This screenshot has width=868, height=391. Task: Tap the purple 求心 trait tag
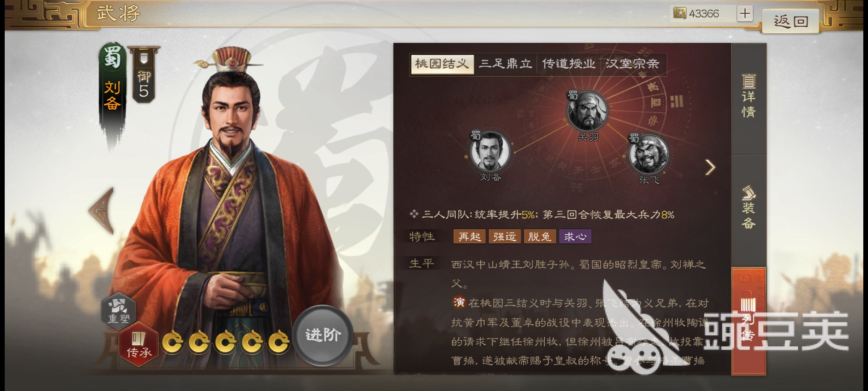click(x=575, y=236)
